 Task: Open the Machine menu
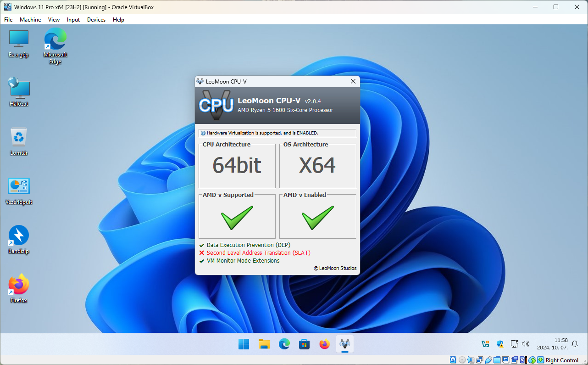tap(30, 20)
